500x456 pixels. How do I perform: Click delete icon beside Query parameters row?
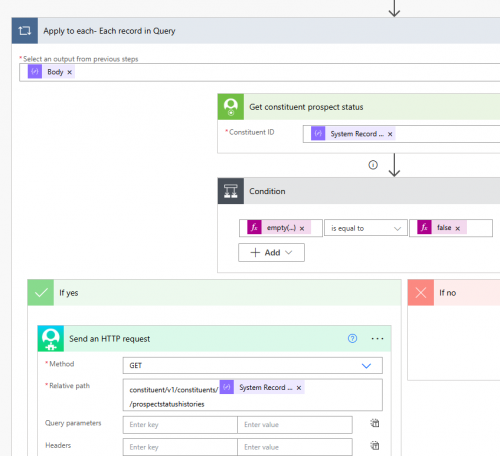pyautogui.click(x=375, y=423)
